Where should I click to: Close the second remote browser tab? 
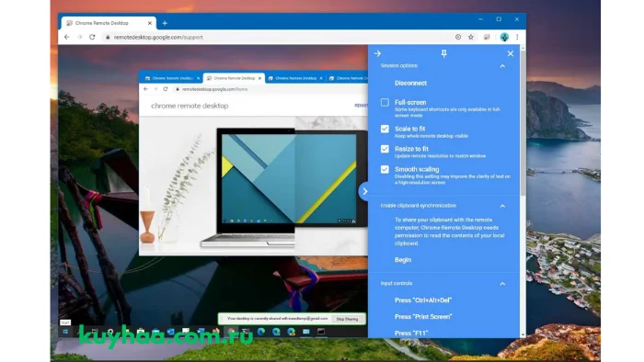coord(259,78)
